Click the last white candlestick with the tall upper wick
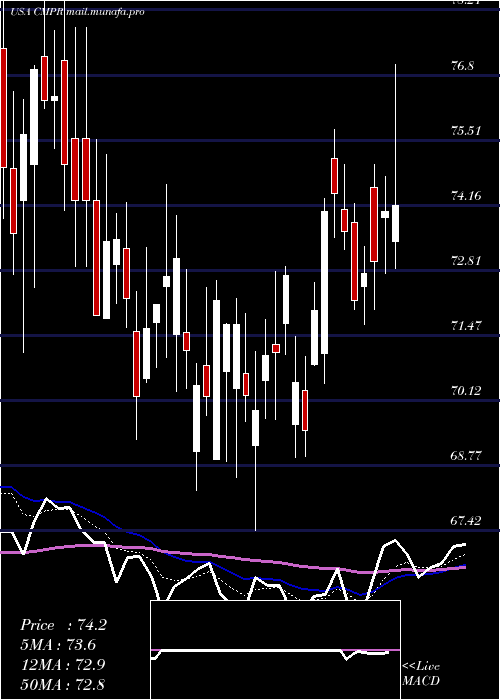This screenshot has height=700, width=500. (395, 223)
